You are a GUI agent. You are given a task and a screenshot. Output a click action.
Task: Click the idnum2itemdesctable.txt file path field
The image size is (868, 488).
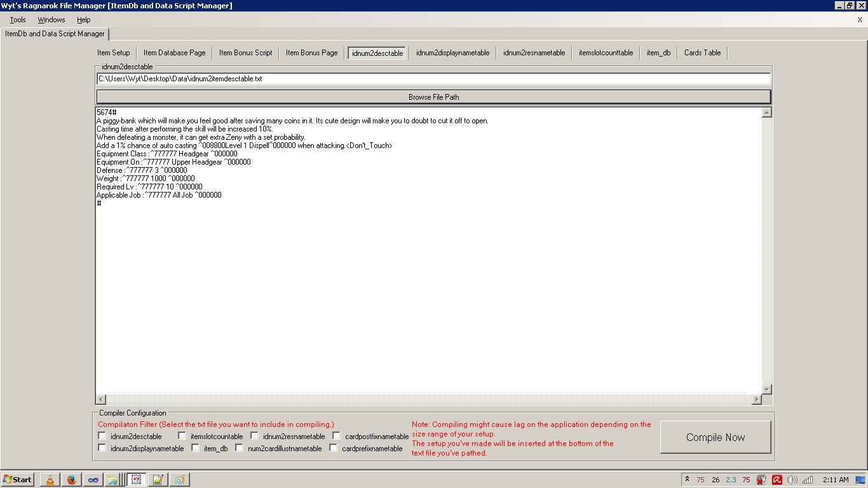pos(433,79)
